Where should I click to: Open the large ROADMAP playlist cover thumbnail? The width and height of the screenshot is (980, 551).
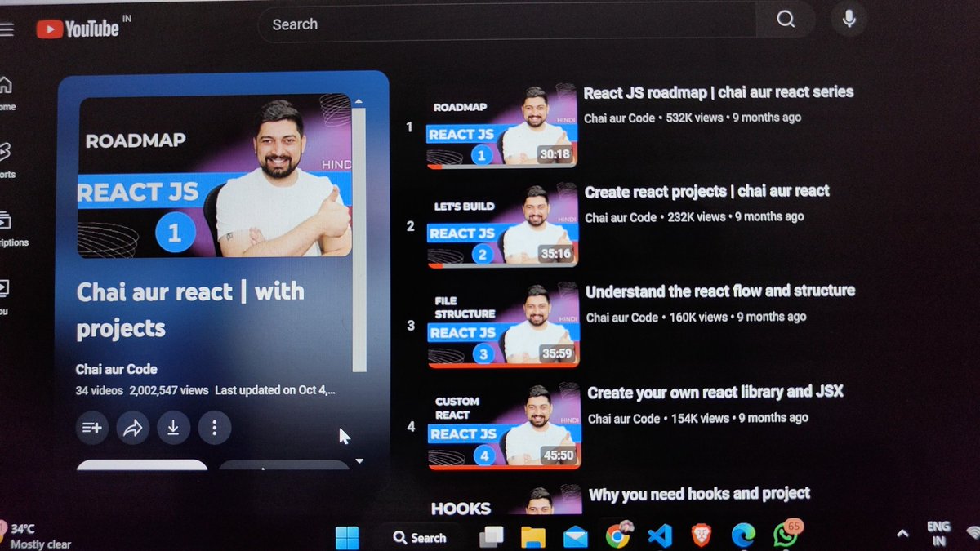point(215,176)
